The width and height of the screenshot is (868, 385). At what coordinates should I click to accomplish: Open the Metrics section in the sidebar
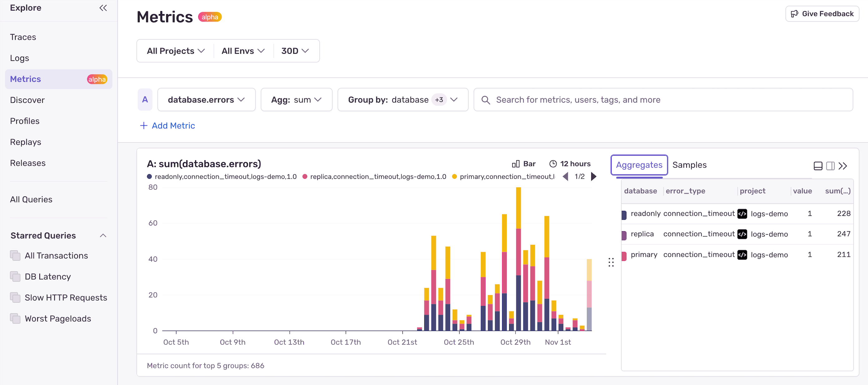coord(25,79)
